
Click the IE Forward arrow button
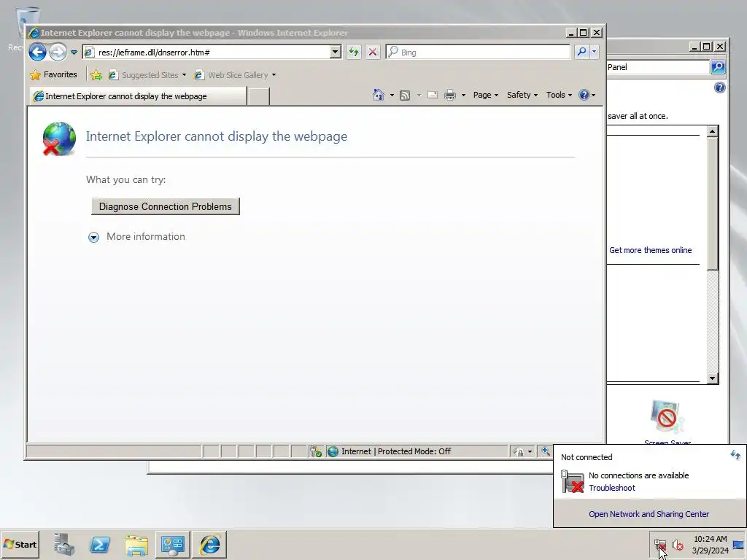click(x=58, y=52)
